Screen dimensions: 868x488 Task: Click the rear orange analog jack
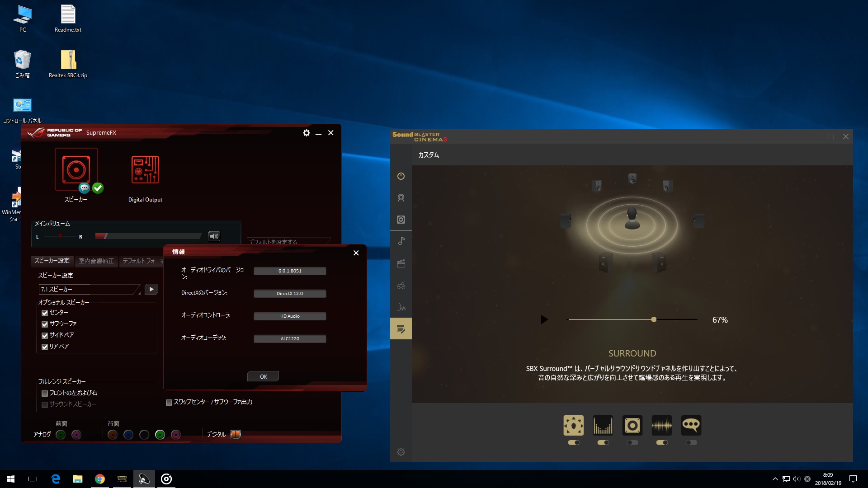(x=113, y=435)
